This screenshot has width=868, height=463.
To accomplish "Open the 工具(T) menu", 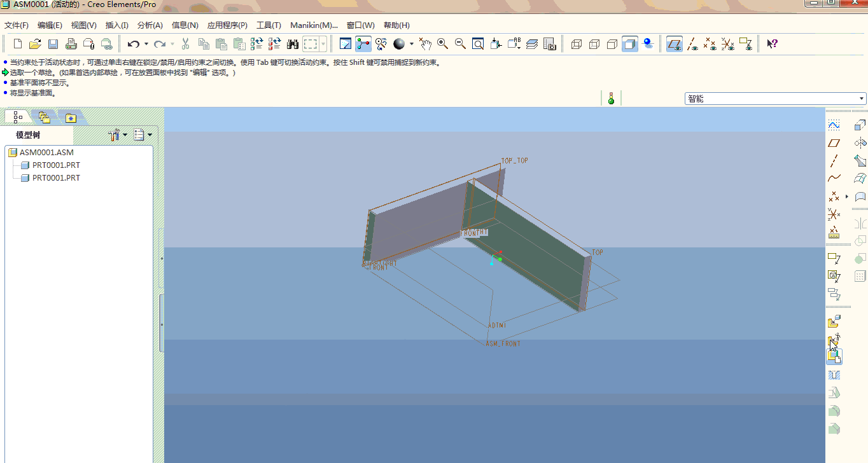I will (269, 25).
